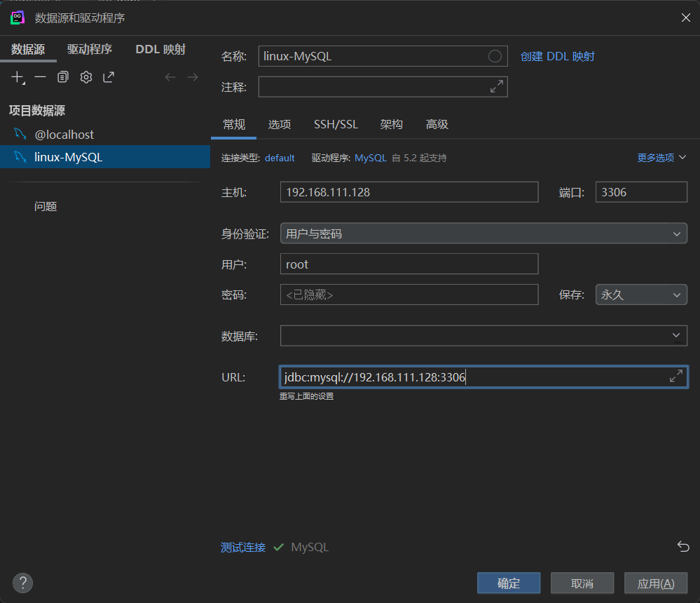Screen dimensions: 700x603
Task: Click MySQL icon beside @localhost
Action: click(x=20, y=134)
